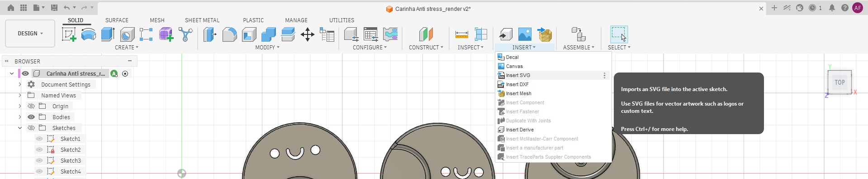
Task: Activate the Select window tool
Action: (619, 34)
